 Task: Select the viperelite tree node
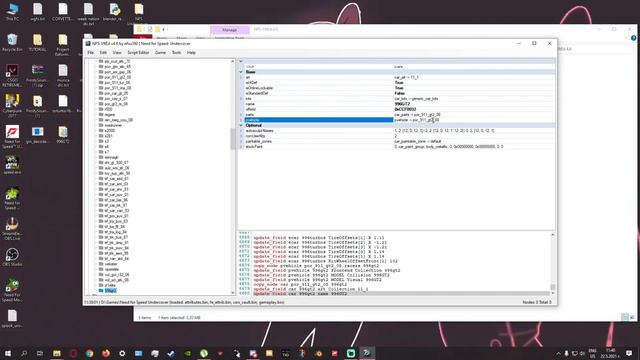[x=111, y=269]
